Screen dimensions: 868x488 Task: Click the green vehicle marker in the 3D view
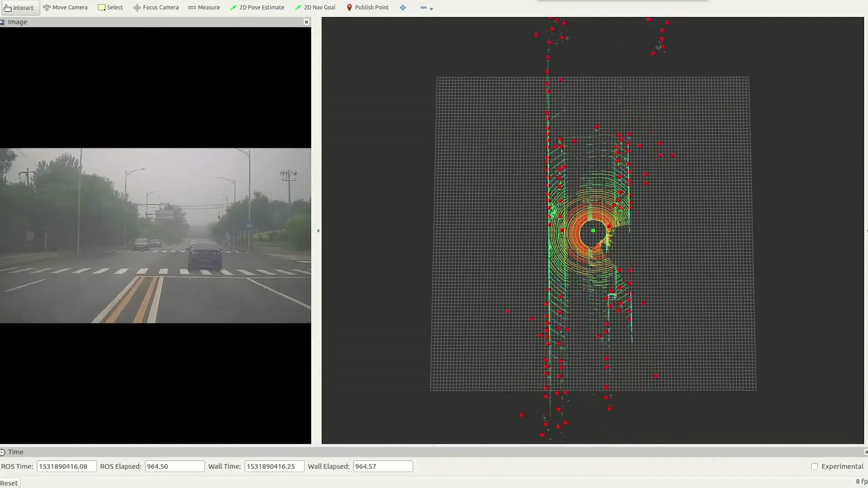(593, 231)
